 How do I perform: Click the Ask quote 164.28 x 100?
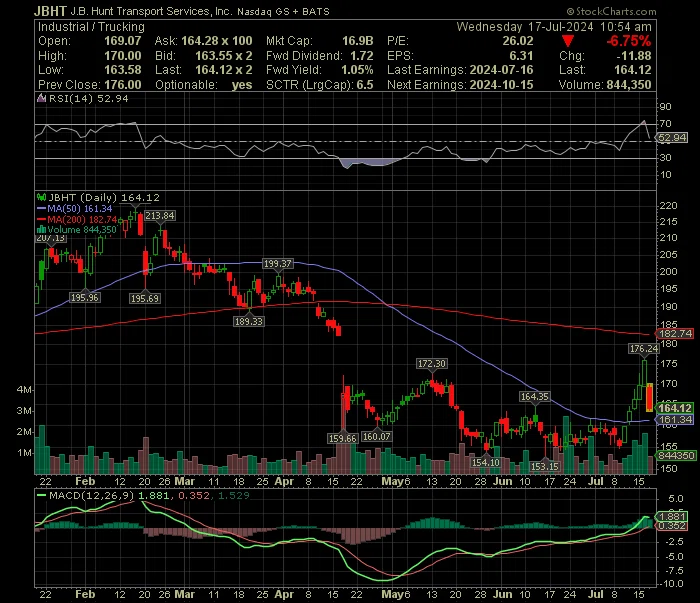click(x=217, y=41)
